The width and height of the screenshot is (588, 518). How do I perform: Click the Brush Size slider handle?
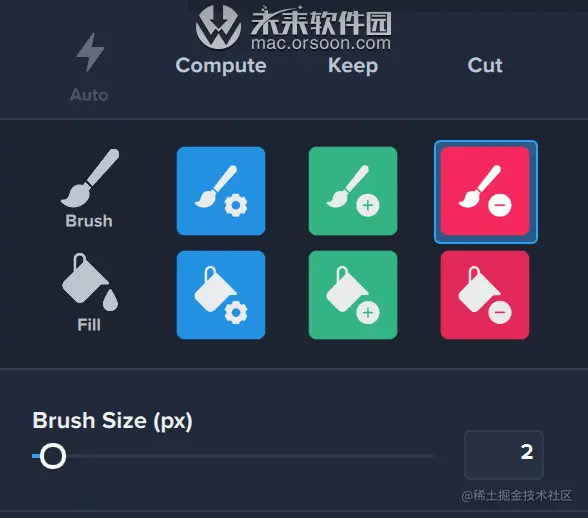[53, 456]
